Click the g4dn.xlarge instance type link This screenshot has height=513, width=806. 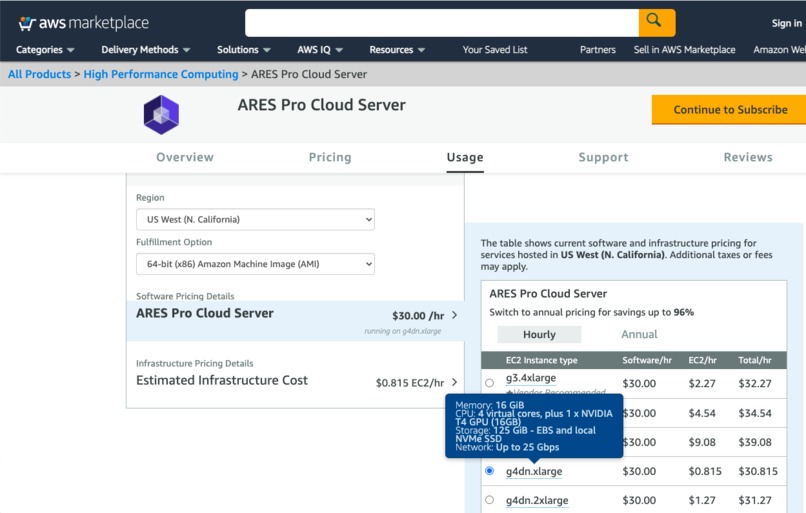pos(534,471)
